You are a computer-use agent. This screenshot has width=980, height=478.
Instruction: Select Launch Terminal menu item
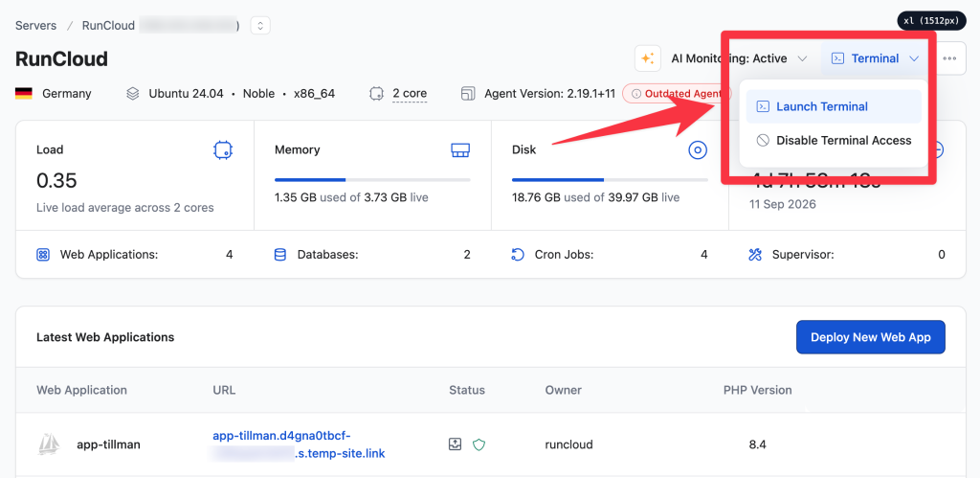[834, 106]
